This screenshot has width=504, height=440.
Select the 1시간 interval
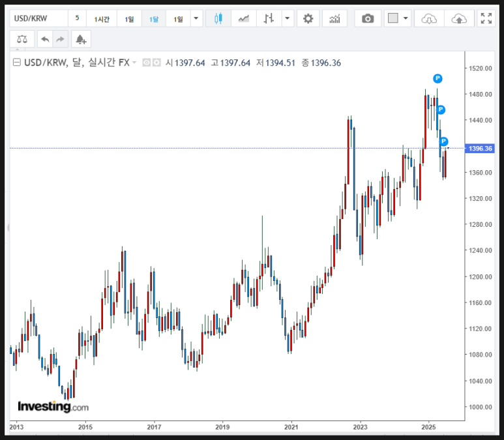coord(102,19)
